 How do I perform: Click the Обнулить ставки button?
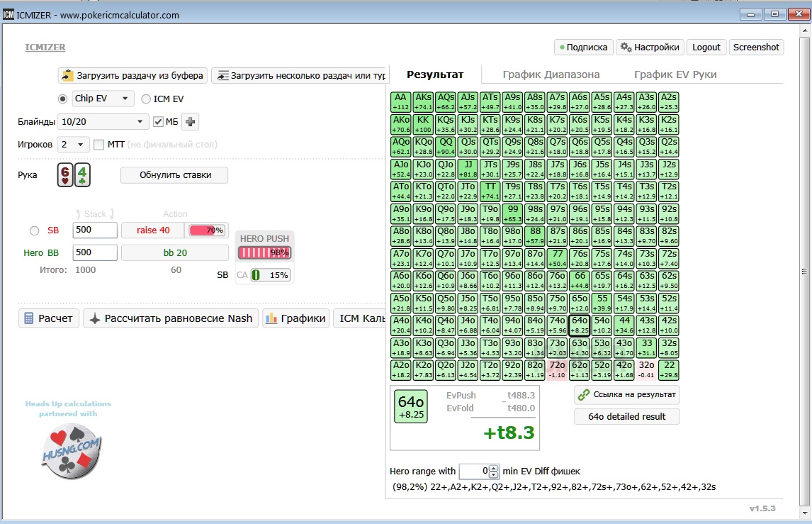[x=175, y=175]
